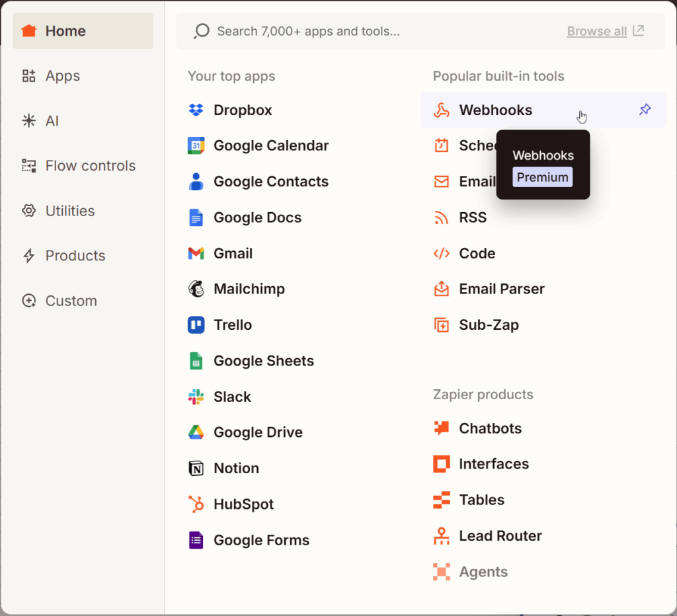The width and height of the screenshot is (677, 616).
Task: Click the RSS feed icon
Action: click(x=441, y=217)
